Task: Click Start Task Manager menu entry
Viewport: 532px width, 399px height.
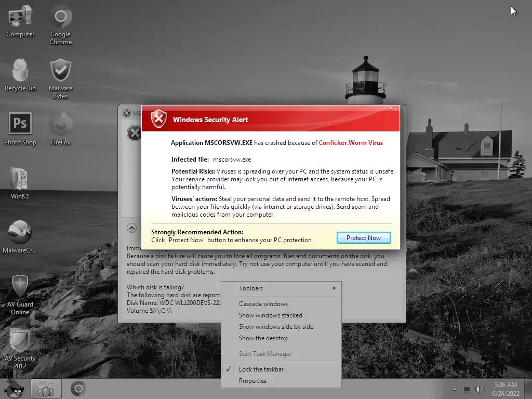Action: click(x=281, y=353)
